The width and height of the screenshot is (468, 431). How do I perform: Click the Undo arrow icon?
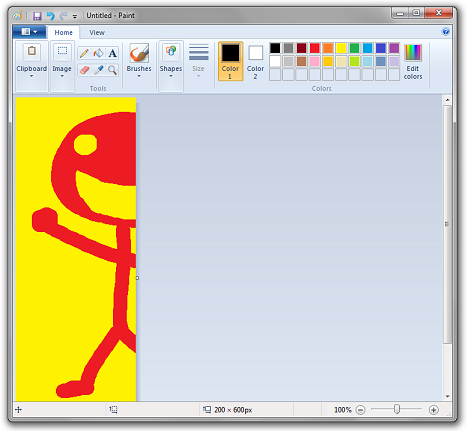[50, 16]
